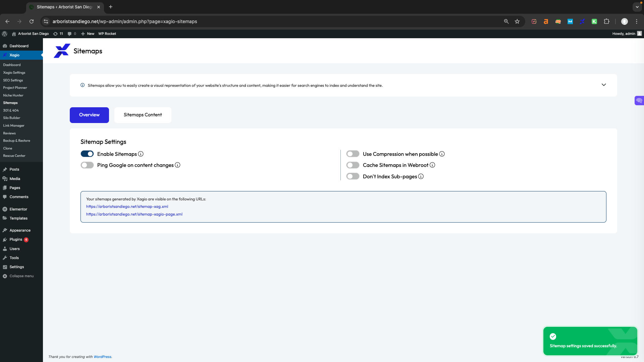
Task: Open 301 & 404 in sidebar
Action: (11, 111)
